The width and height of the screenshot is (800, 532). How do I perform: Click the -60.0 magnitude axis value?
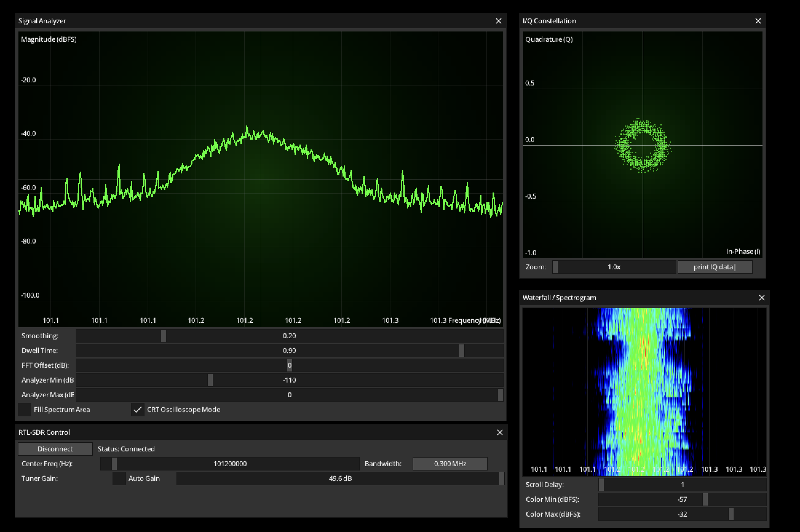pos(29,188)
